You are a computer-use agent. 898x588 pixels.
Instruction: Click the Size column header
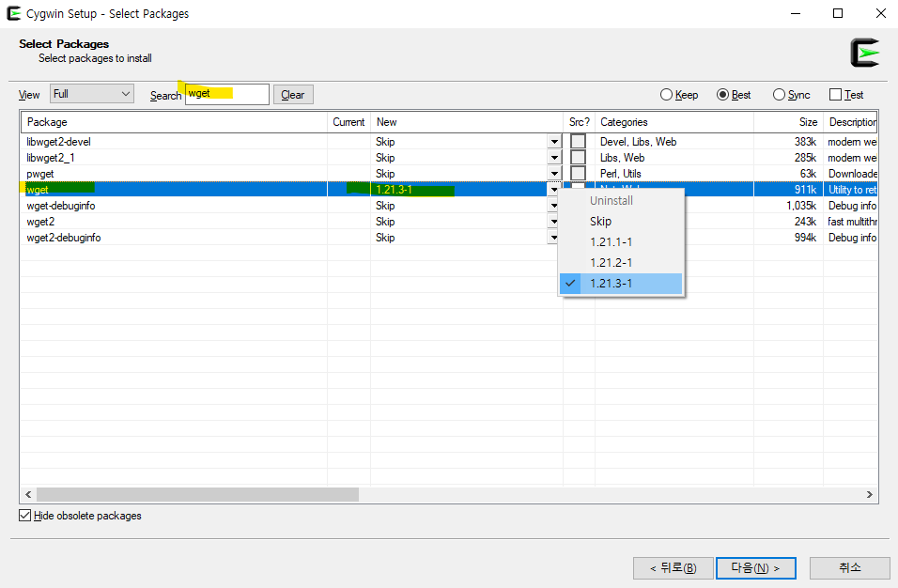[x=789, y=122]
